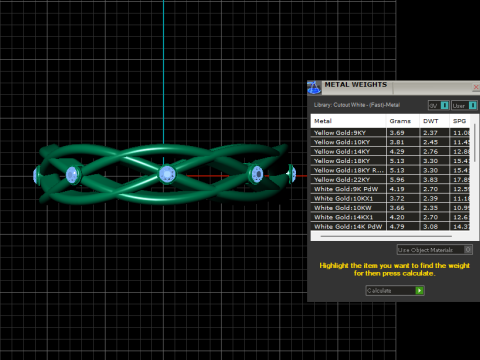Click the 4.29 grams value
Image resolution: width=480 pixels, height=360 pixels.
click(397, 151)
